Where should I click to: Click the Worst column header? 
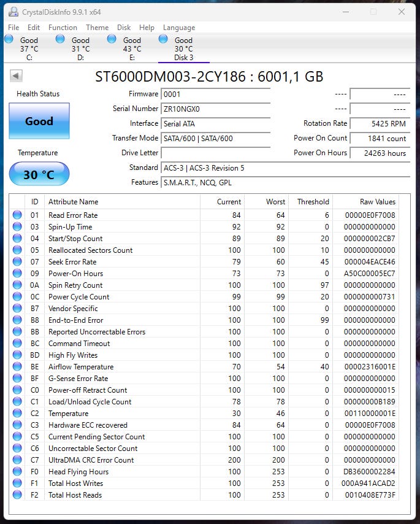pyautogui.click(x=267, y=201)
